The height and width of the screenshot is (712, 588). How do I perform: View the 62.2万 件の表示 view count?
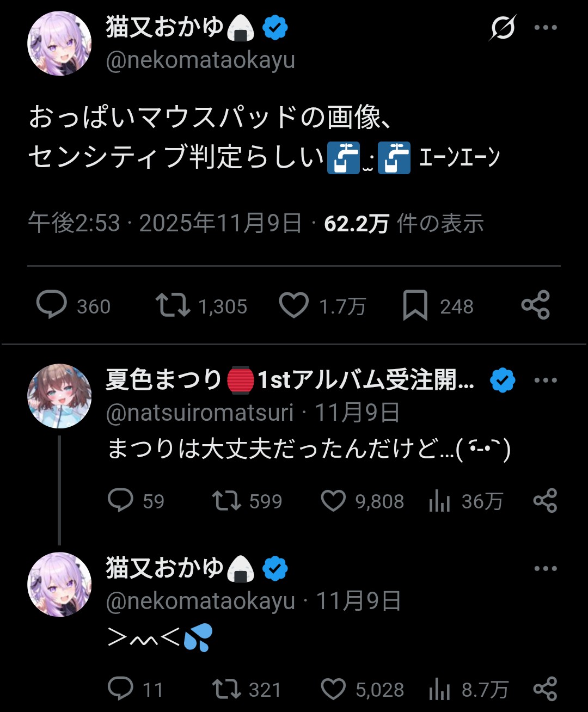(403, 224)
